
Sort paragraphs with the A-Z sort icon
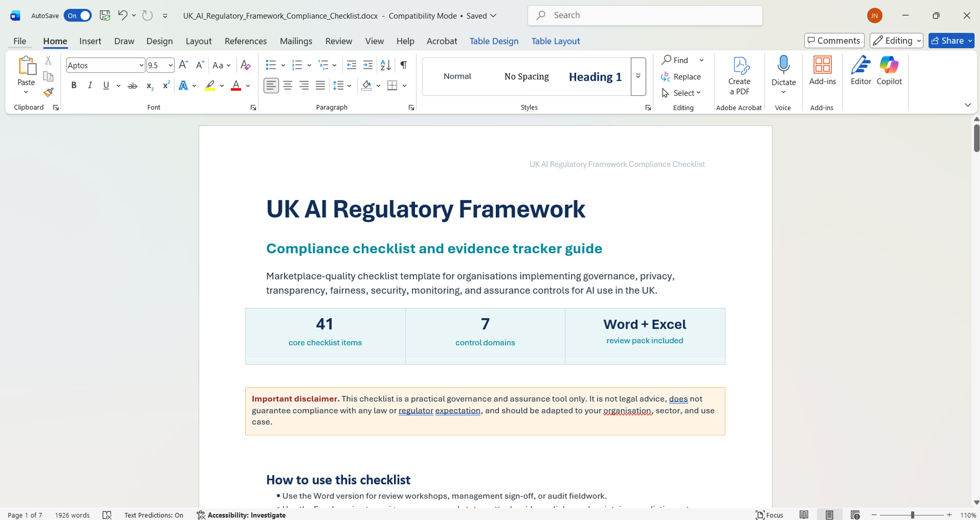(385, 65)
